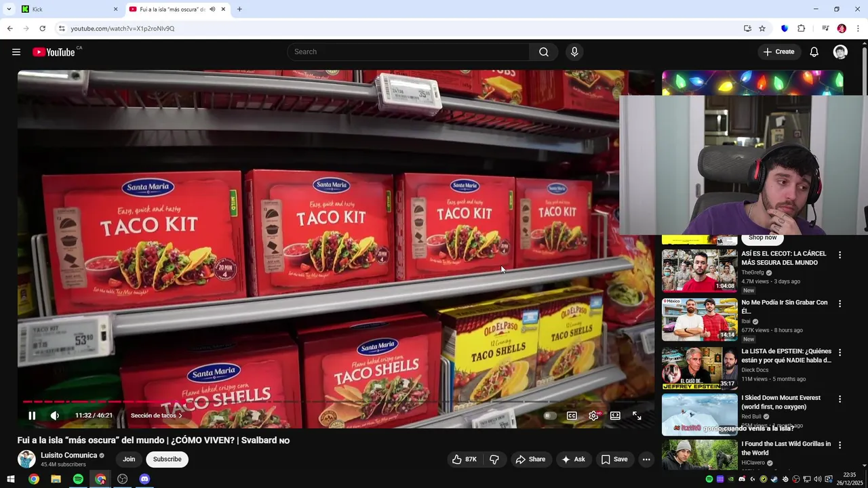Open the tab search dropdown arrow

pyautogui.click(x=9, y=9)
